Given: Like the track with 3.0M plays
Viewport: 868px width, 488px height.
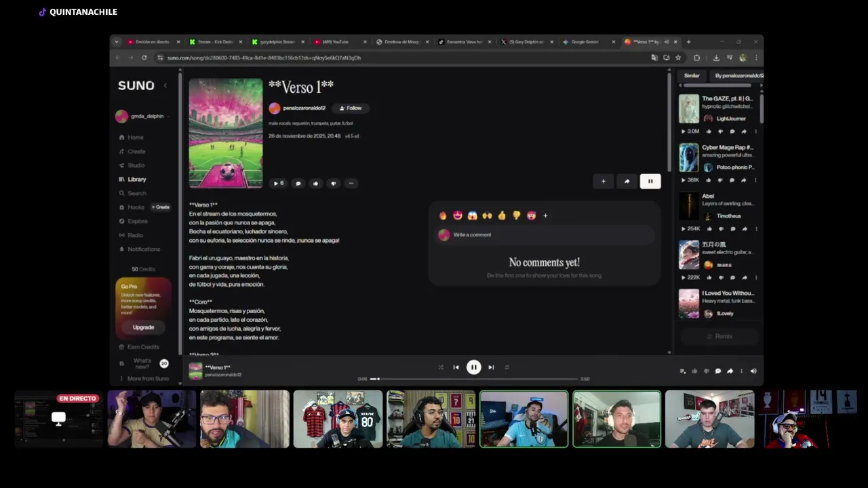Looking at the screenshot, I should tap(709, 131).
